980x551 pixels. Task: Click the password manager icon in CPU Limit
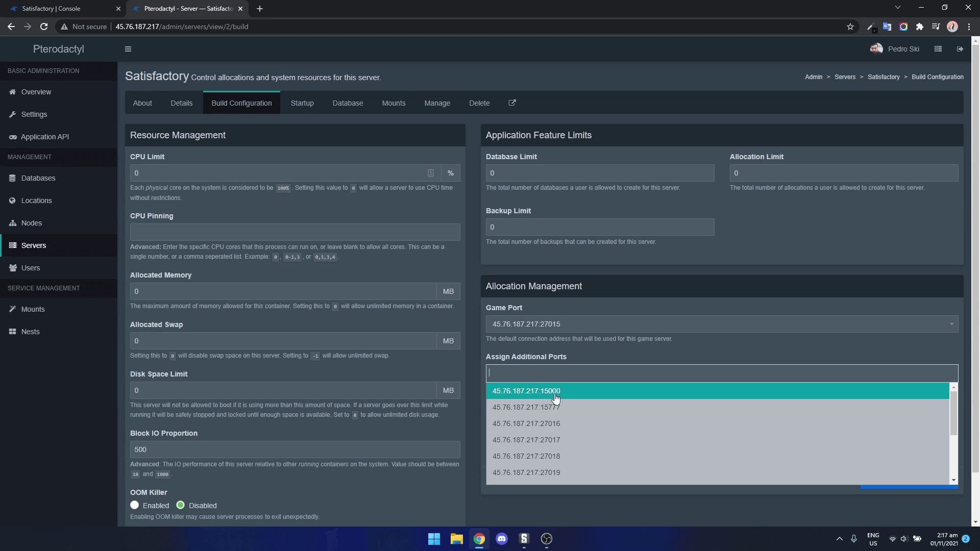pos(430,173)
